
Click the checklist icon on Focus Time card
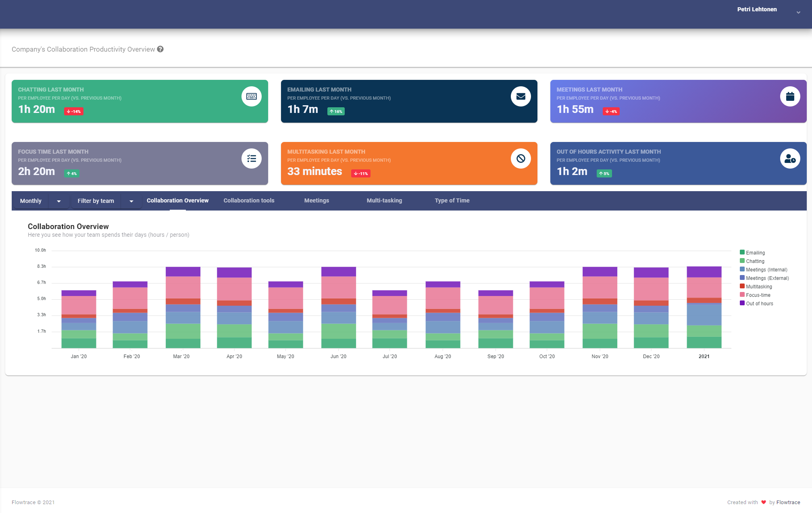click(252, 158)
